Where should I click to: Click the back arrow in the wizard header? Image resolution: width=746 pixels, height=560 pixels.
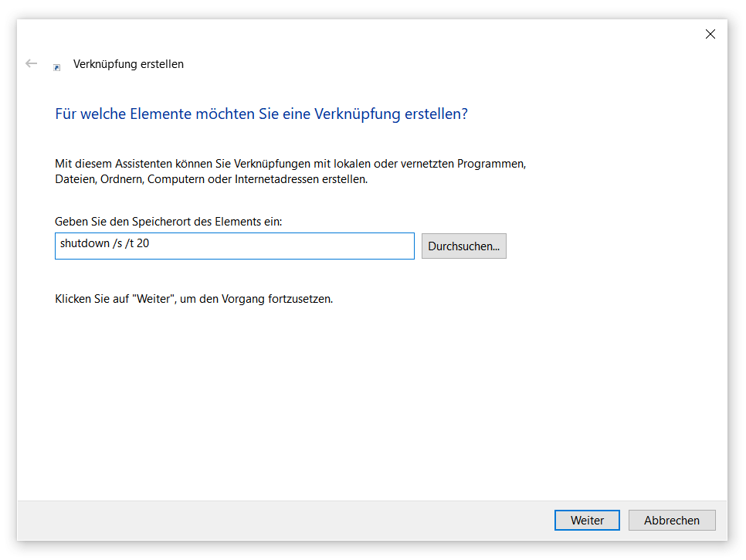(x=32, y=64)
